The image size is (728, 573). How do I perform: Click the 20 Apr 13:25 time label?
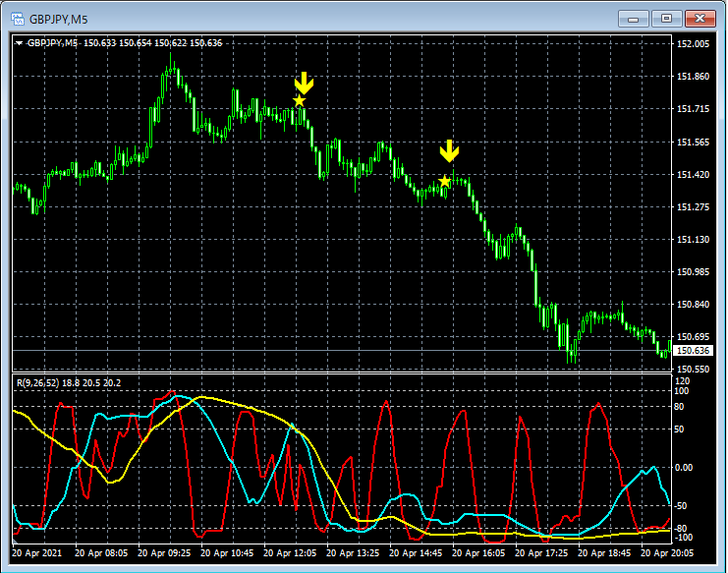(353, 553)
